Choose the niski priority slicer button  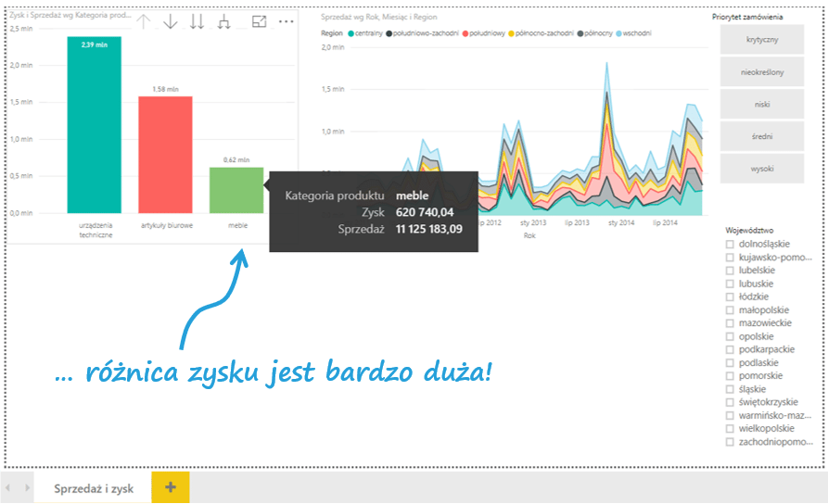(x=761, y=105)
